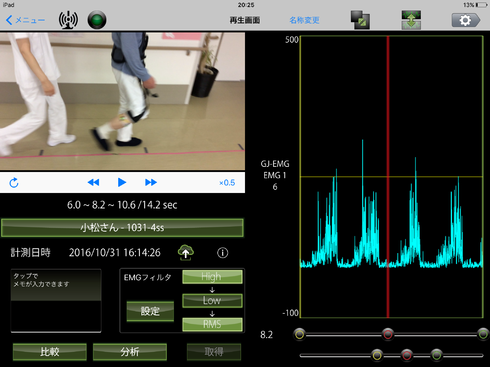Tap the 2016/10/31 16:14:26 measurement date
The height and width of the screenshot is (367, 490).
[115, 253]
